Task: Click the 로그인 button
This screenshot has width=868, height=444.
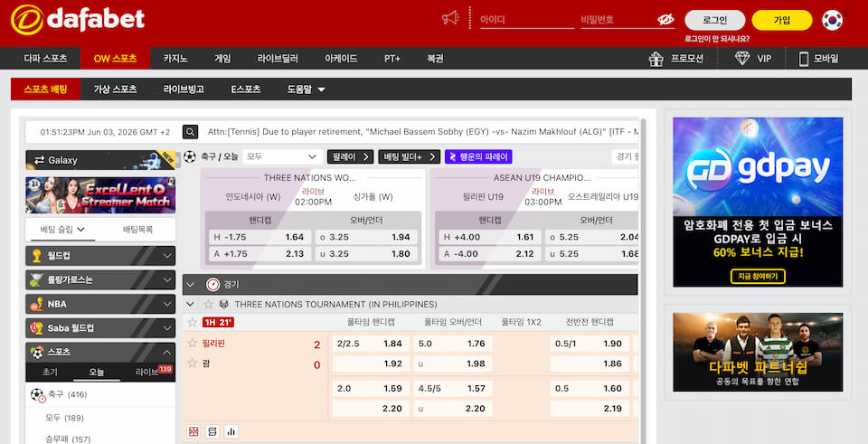Action: [714, 20]
